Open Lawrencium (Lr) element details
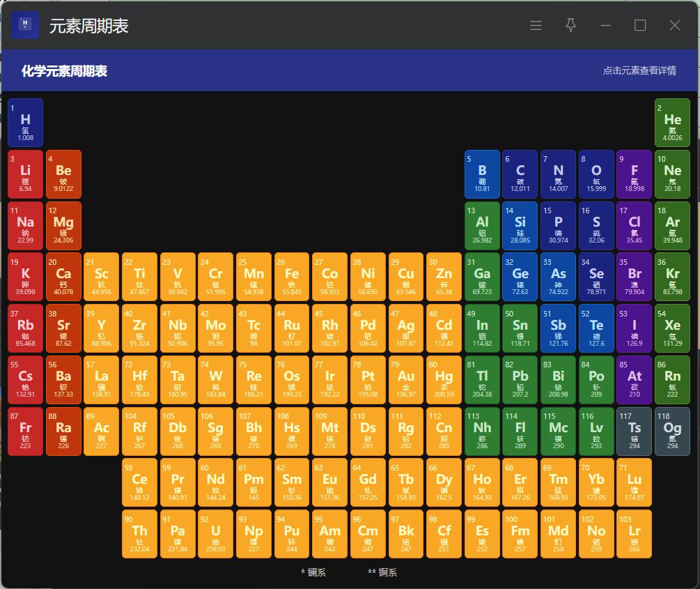 click(635, 534)
